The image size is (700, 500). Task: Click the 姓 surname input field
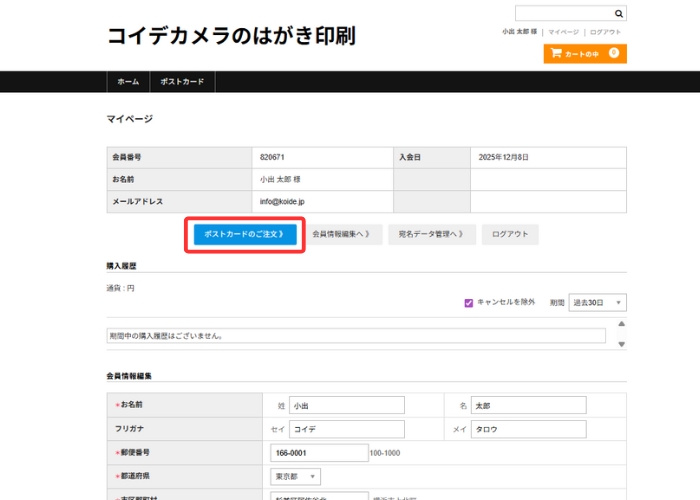(347, 405)
